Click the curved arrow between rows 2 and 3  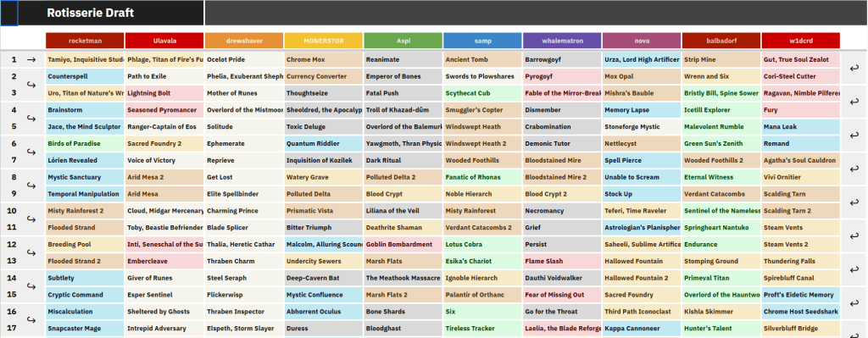[x=31, y=86]
